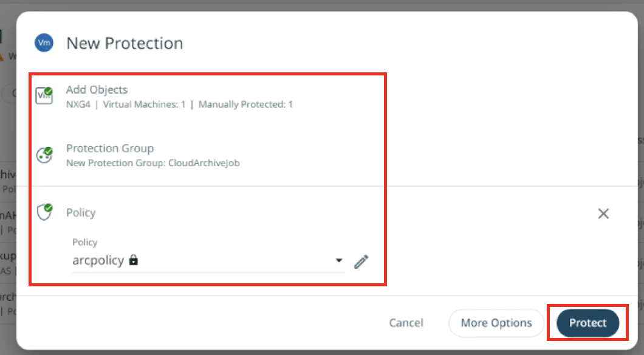Expand the Protection Group step
Viewport: 644px width, 355px height.
(110, 148)
